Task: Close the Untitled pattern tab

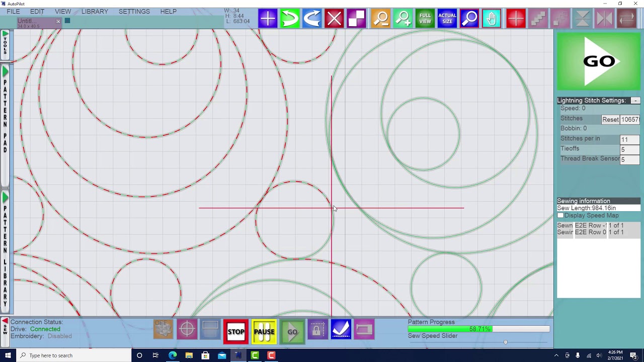Action: (x=58, y=21)
